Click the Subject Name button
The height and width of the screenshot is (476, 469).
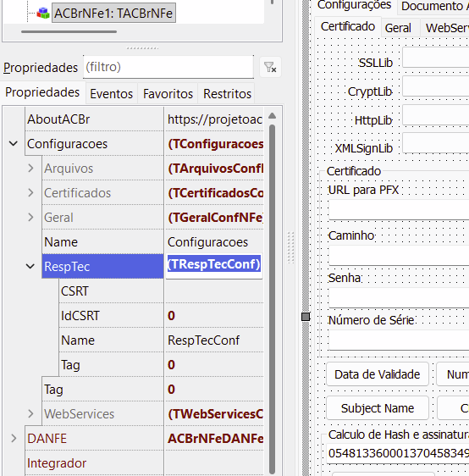click(x=377, y=408)
